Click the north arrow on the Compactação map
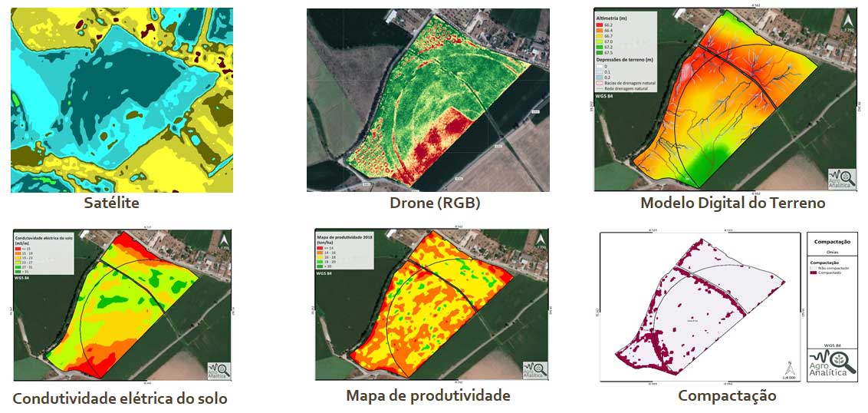 (791, 368)
